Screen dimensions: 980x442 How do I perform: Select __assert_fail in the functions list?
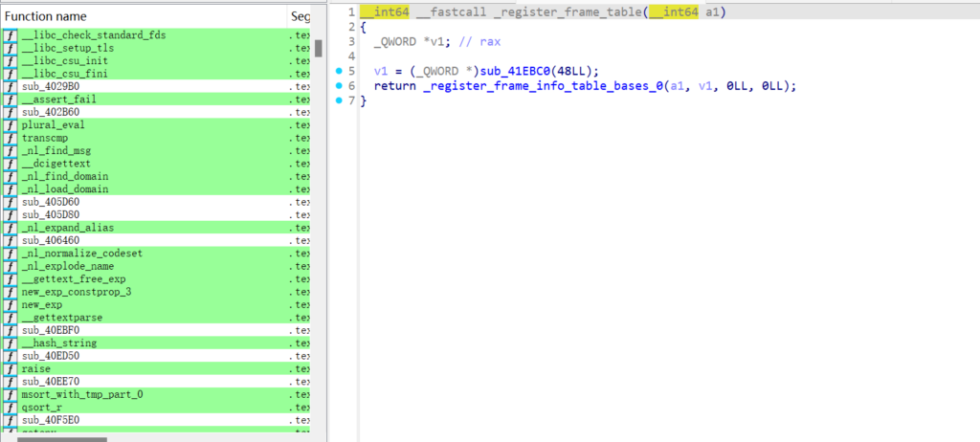point(58,99)
